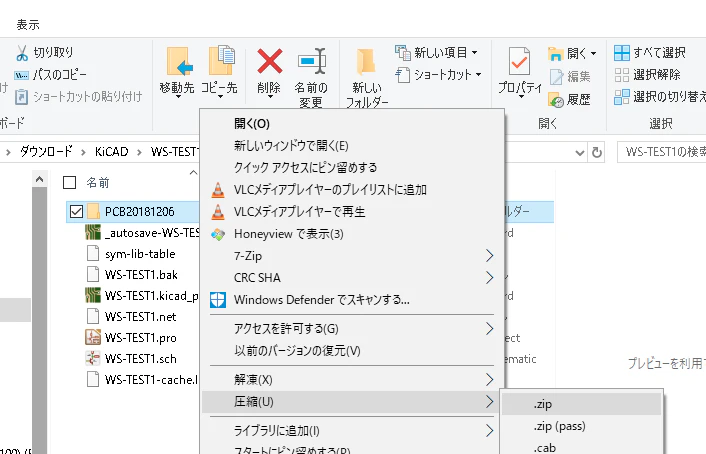Click the _autosave-WS-TEST kicad board file icon
The height and width of the screenshot is (454, 706).
click(93, 232)
